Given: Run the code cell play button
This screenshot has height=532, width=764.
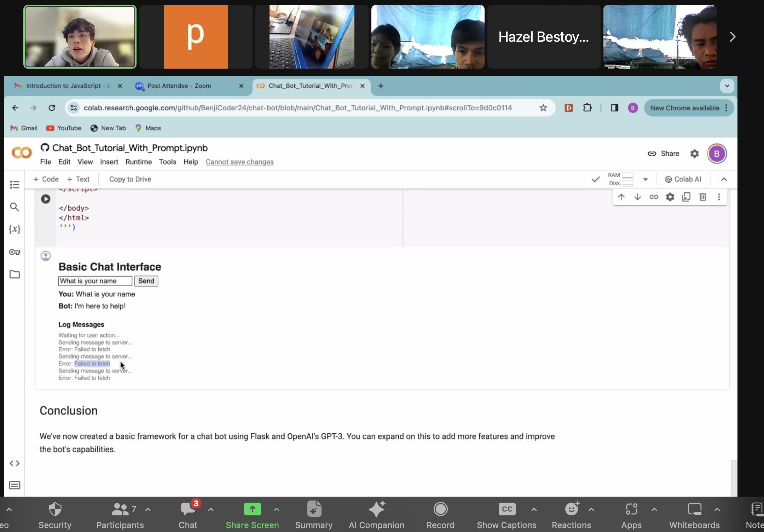Looking at the screenshot, I should pos(46,199).
